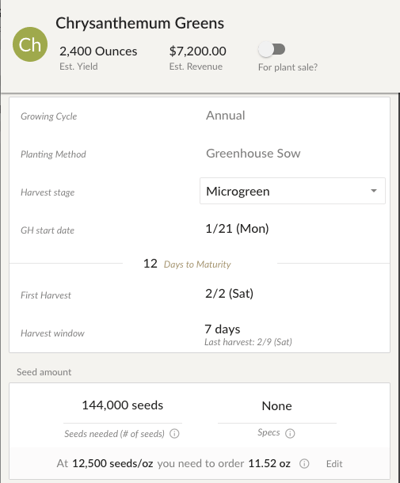Viewport: 400px width, 483px height.
Task: Click the Annual growing cycle value
Action: [225, 115]
